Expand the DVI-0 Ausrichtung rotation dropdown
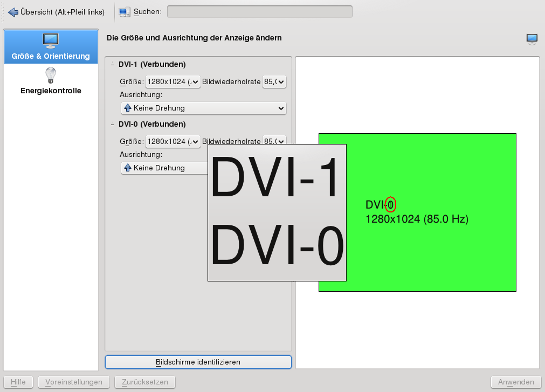The image size is (545, 392). click(x=164, y=168)
